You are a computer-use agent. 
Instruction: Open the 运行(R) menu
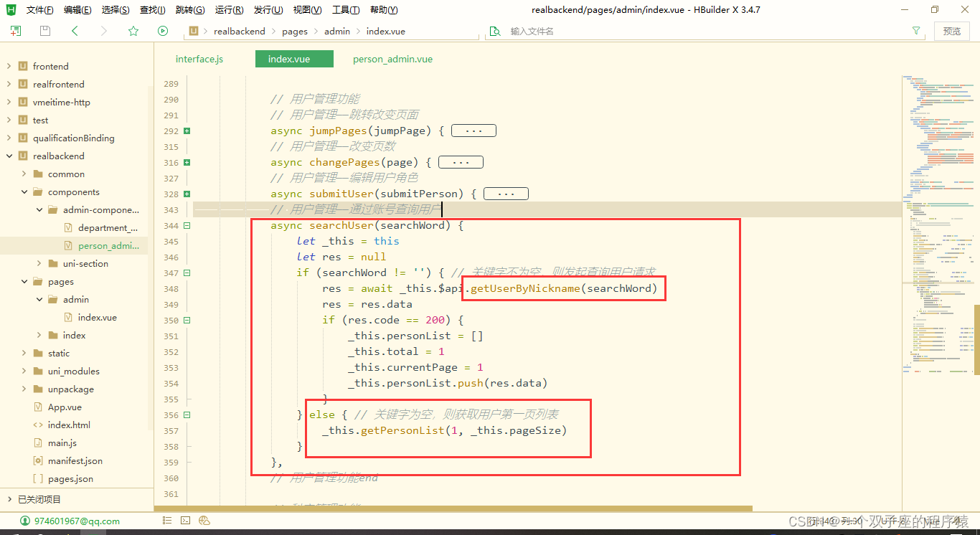pos(230,10)
